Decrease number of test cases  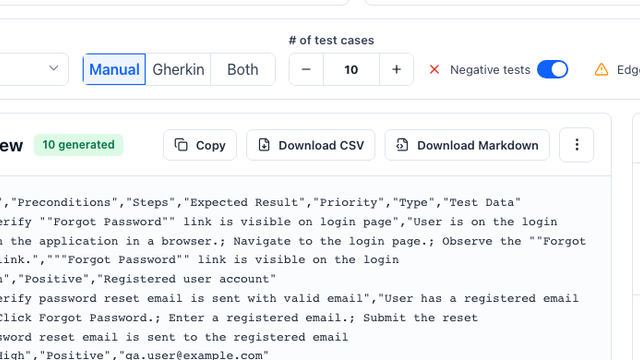click(x=306, y=69)
